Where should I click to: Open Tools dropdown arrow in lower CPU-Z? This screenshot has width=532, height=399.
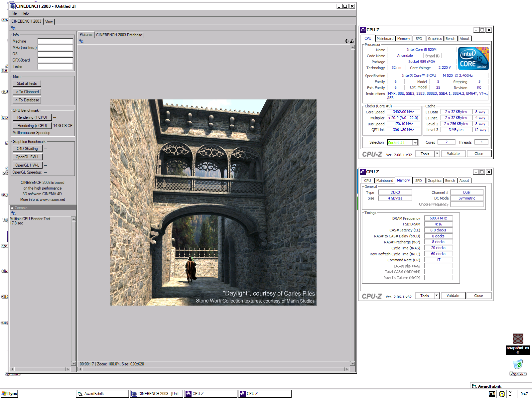(x=437, y=296)
